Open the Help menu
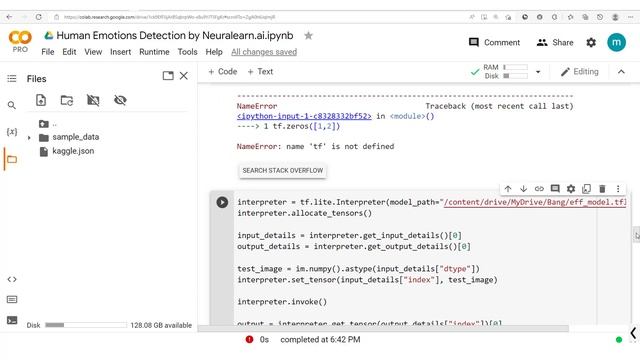 tap(214, 52)
